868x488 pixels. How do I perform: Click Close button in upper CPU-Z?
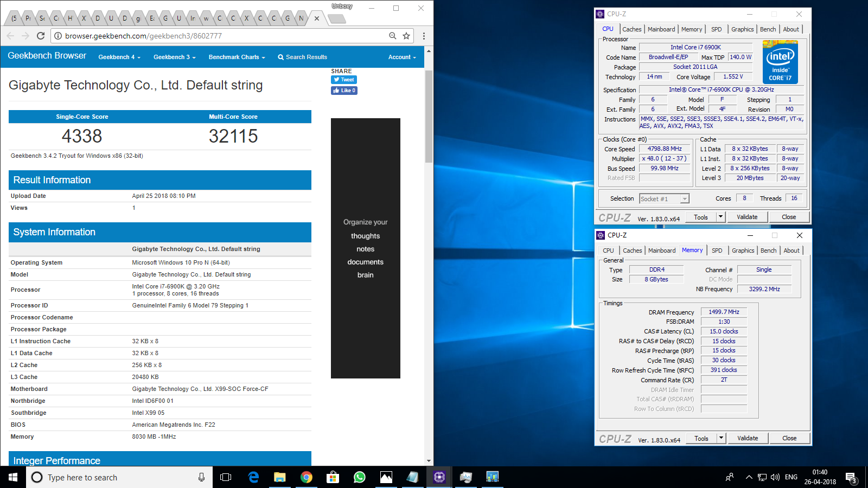(x=789, y=217)
